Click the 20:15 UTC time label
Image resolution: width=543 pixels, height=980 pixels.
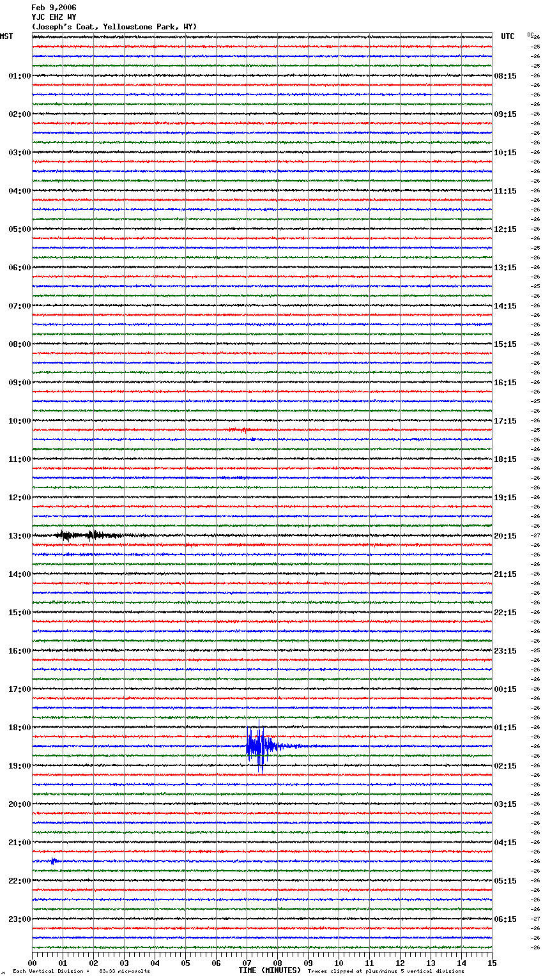point(505,536)
